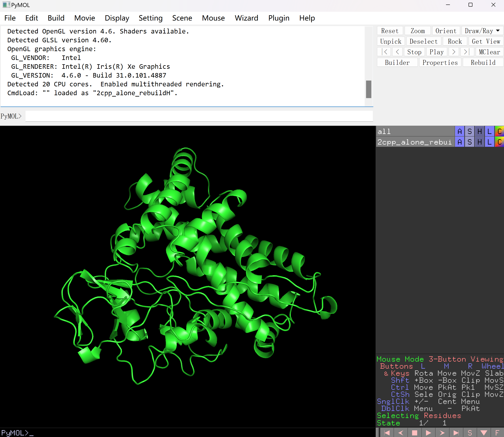Toggle the all entry in object panel

pyautogui.click(x=414, y=131)
